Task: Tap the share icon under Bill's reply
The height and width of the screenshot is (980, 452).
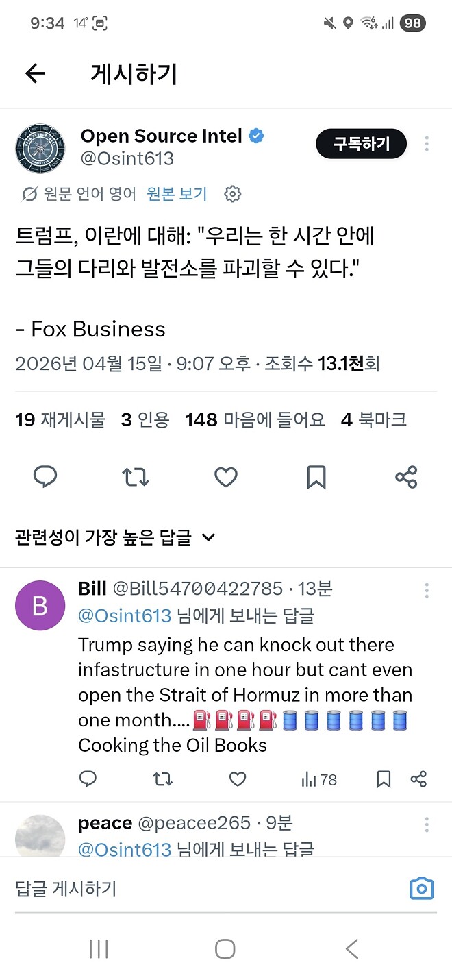Action: tap(418, 779)
